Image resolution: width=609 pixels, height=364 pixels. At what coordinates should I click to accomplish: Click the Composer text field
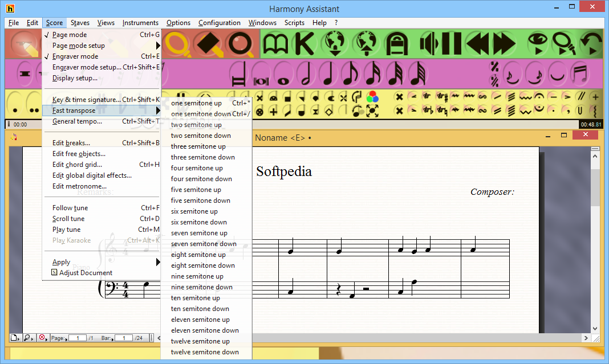(492, 192)
